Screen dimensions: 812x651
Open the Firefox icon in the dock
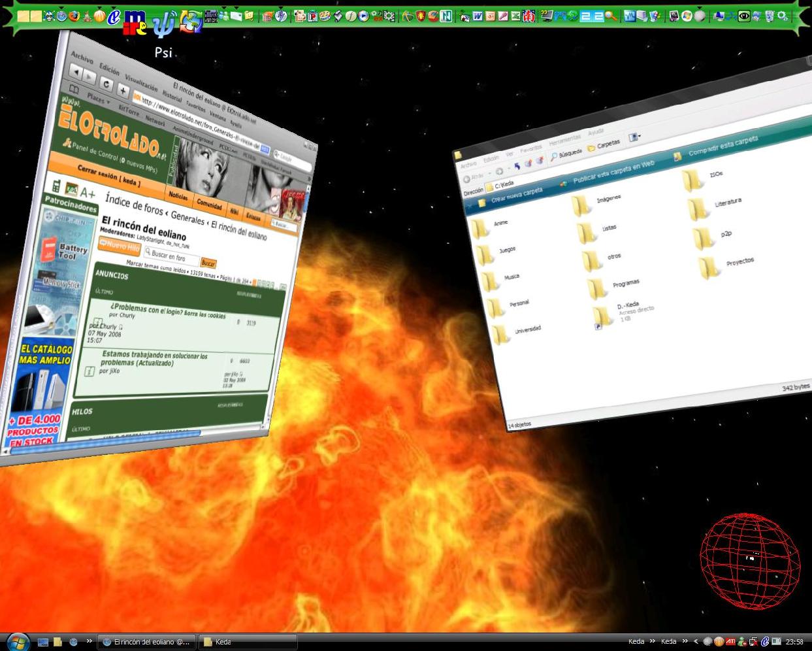[x=74, y=16]
